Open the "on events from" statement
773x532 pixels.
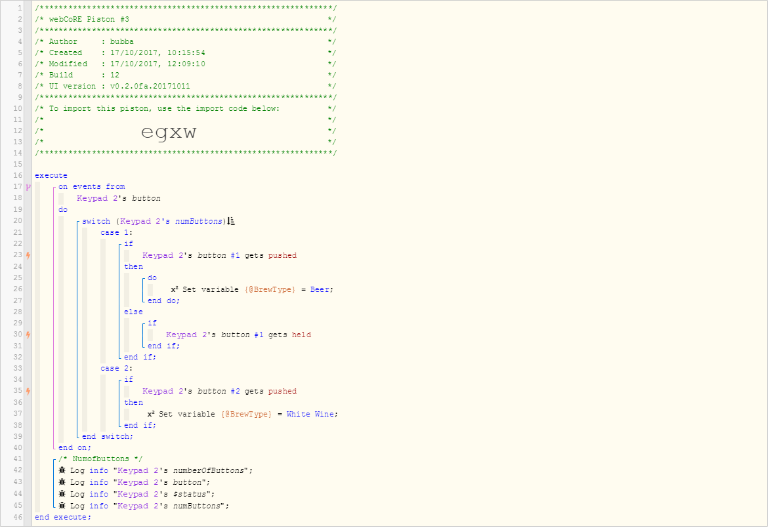[x=92, y=187]
